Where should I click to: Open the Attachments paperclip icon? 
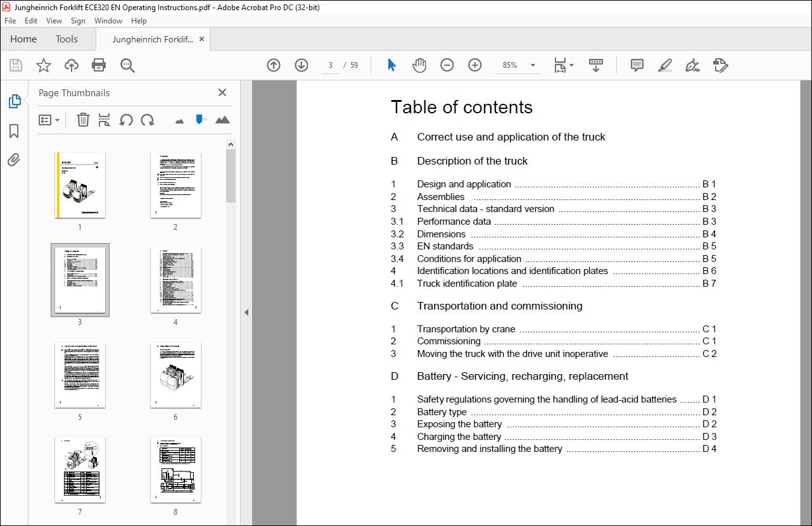click(x=14, y=160)
